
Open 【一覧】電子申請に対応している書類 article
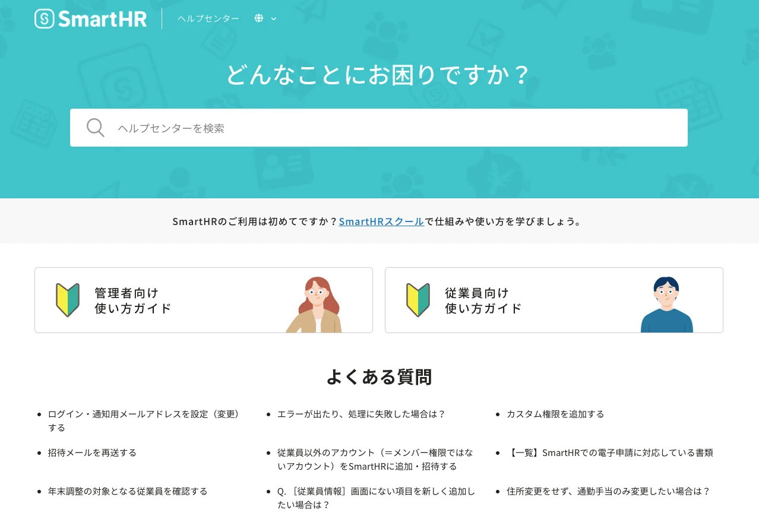coord(610,452)
